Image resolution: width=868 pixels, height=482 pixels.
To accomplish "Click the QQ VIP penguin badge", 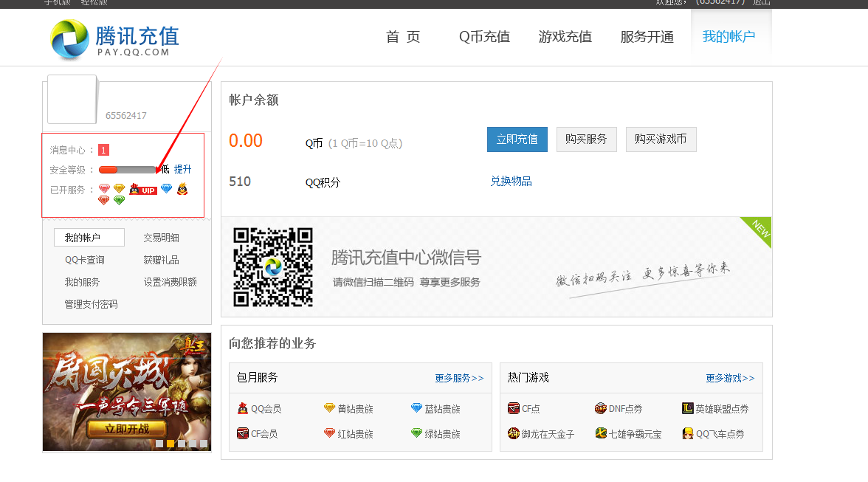I will pyautogui.click(x=143, y=190).
